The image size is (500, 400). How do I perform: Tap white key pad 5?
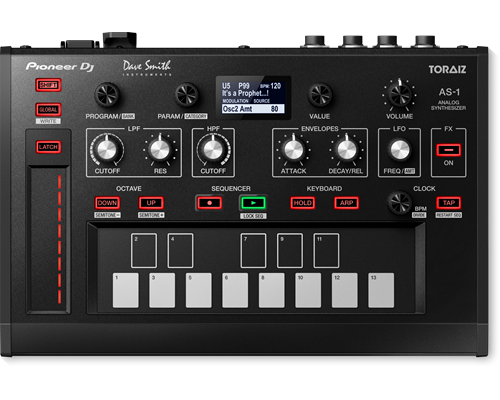(x=199, y=290)
